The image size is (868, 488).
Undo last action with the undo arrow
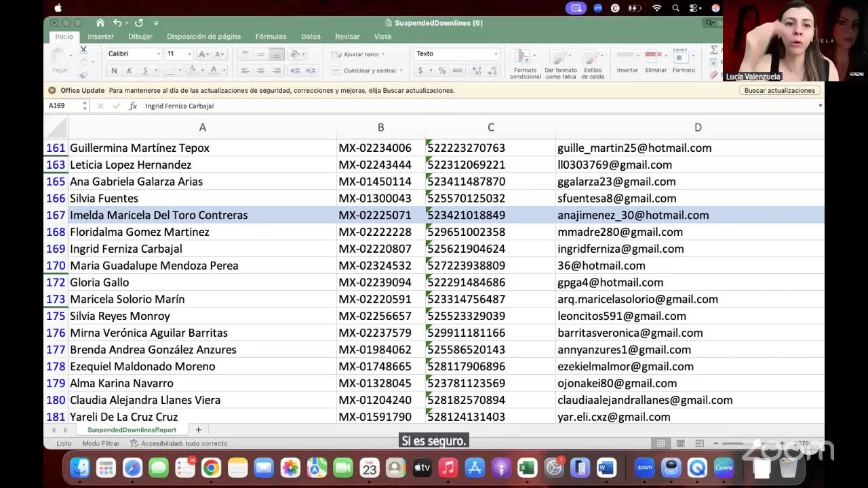pos(117,23)
